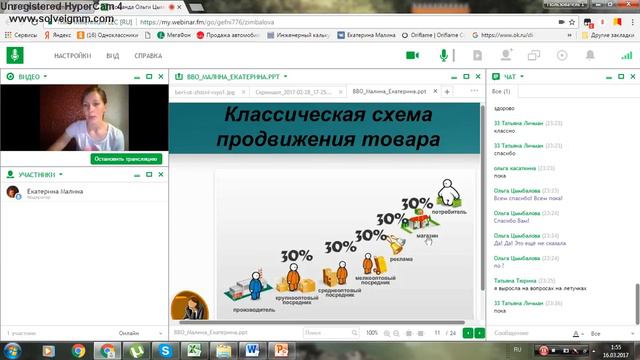Add a new document tab

(x=447, y=92)
